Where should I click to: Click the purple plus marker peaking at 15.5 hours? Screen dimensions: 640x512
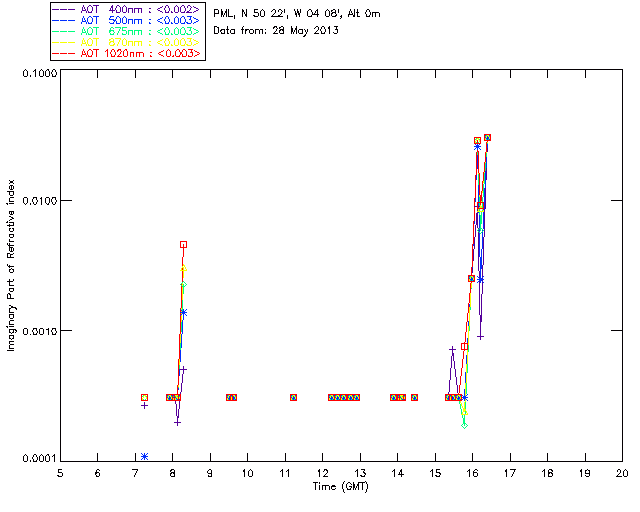click(452, 349)
